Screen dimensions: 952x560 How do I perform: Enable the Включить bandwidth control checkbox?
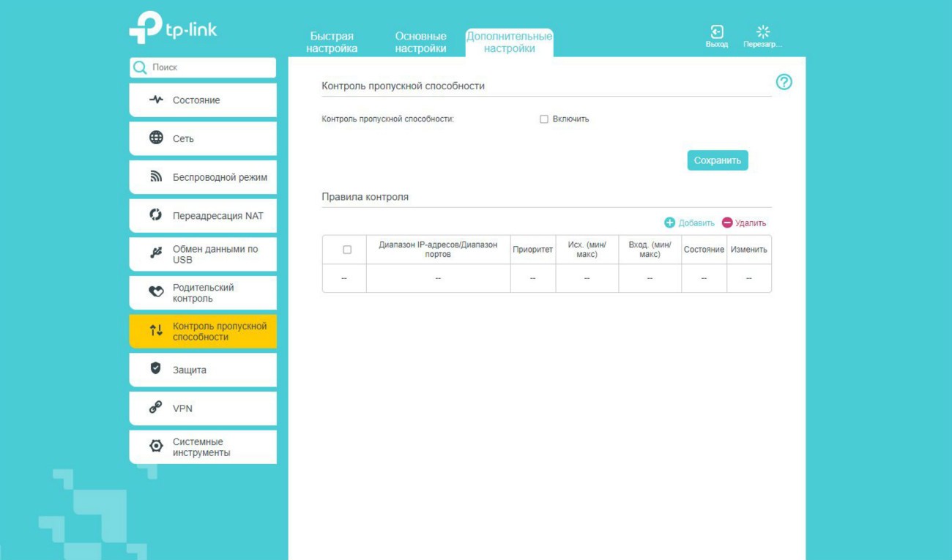point(544,119)
